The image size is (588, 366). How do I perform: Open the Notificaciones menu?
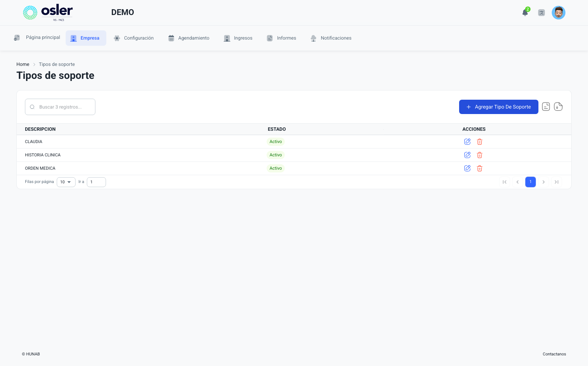[x=331, y=38]
